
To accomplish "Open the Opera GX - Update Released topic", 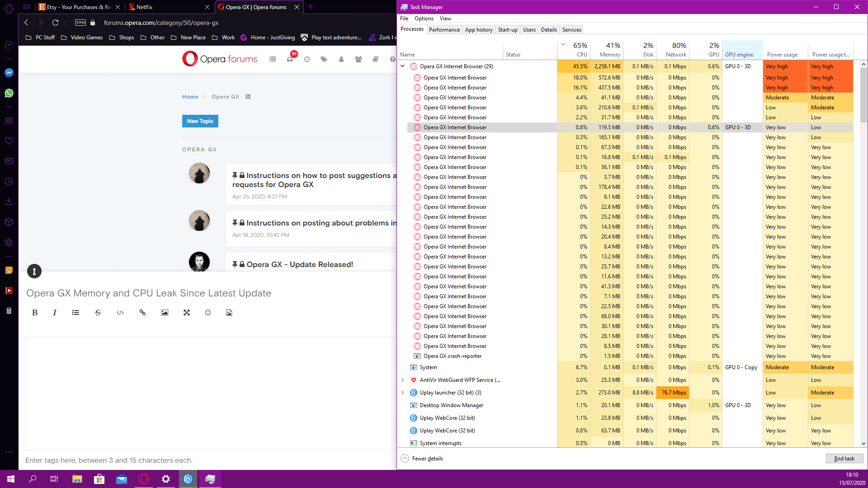I will click(300, 264).
